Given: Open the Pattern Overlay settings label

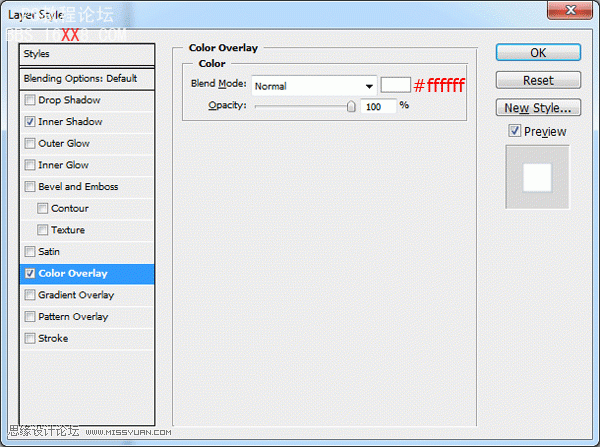Looking at the screenshot, I should [73, 316].
